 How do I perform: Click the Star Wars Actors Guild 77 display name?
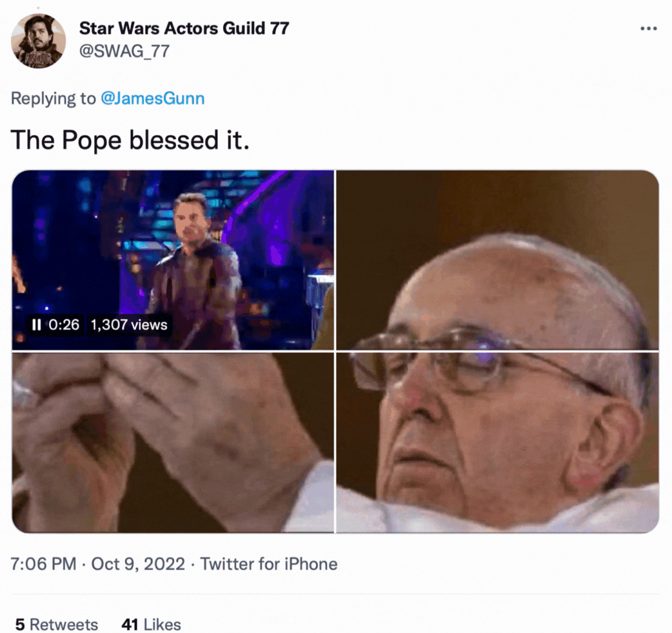click(x=184, y=28)
